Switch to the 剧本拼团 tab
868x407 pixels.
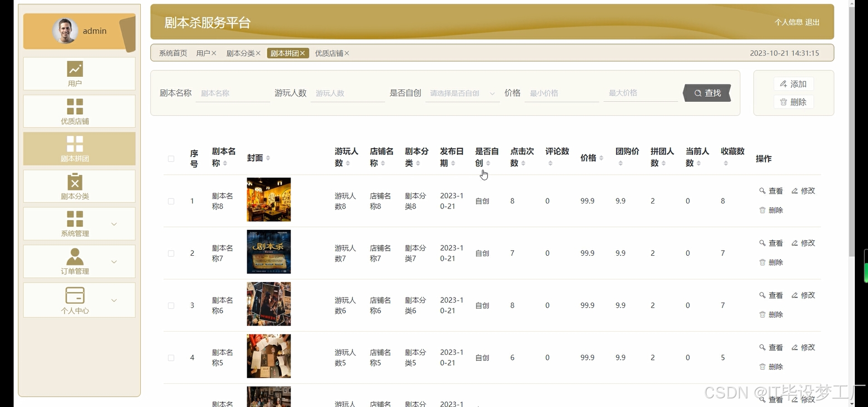click(284, 53)
